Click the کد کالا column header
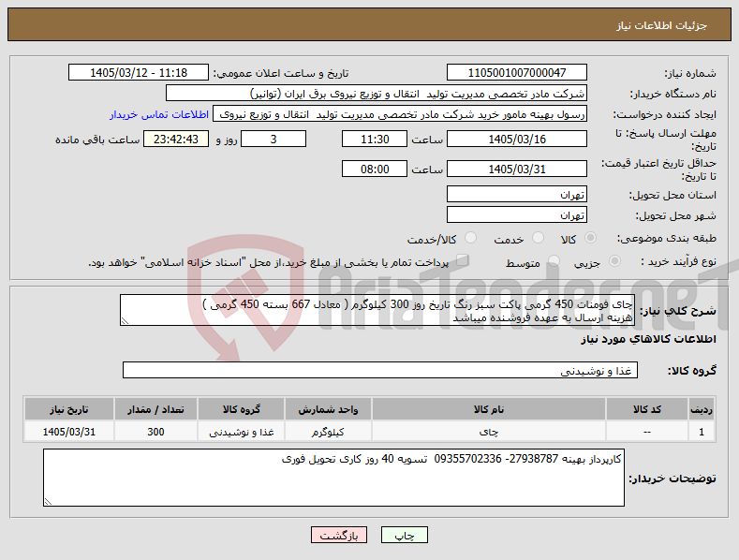 pyautogui.click(x=646, y=409)
